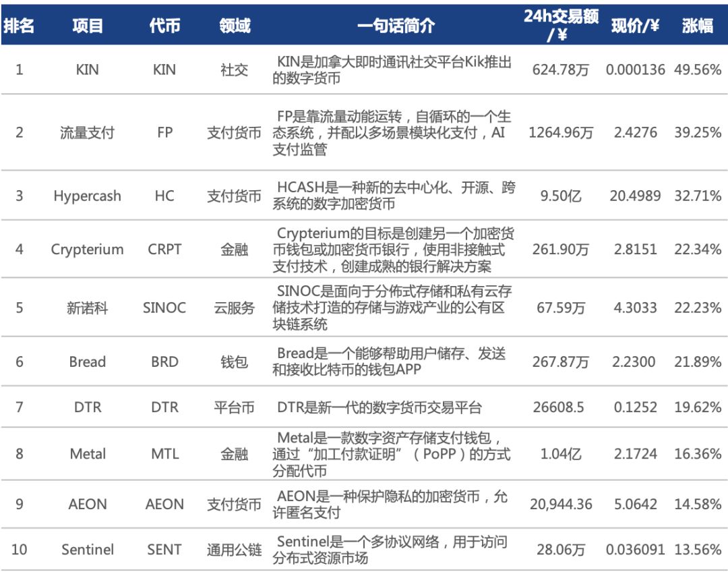Click the MTL token cell
Screen dimensions: 728x572
tap(165, 453)
